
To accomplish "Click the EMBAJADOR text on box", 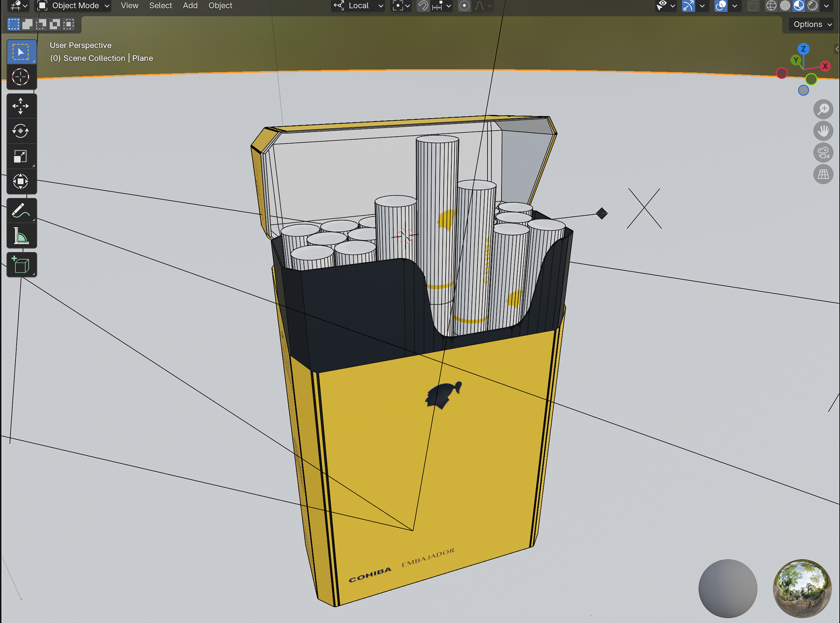I will tap(428, 557).
